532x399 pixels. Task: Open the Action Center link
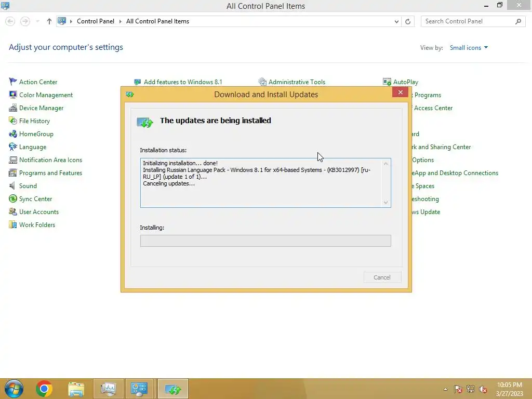(x=38, y=82)
